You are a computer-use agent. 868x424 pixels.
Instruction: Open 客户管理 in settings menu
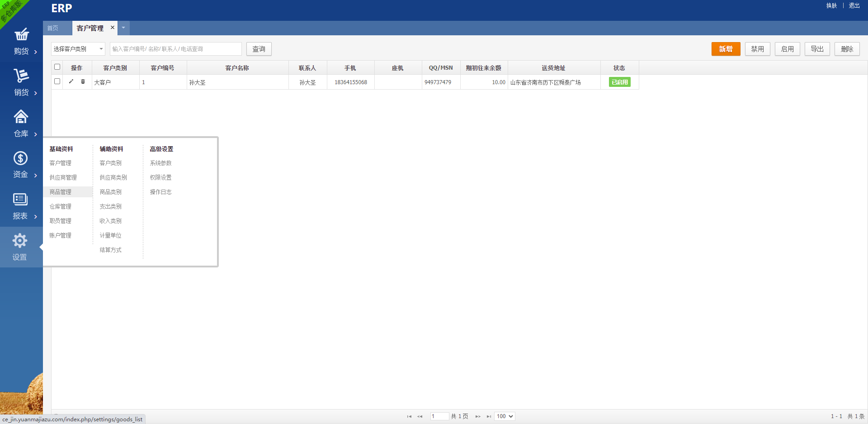(61, 163)
